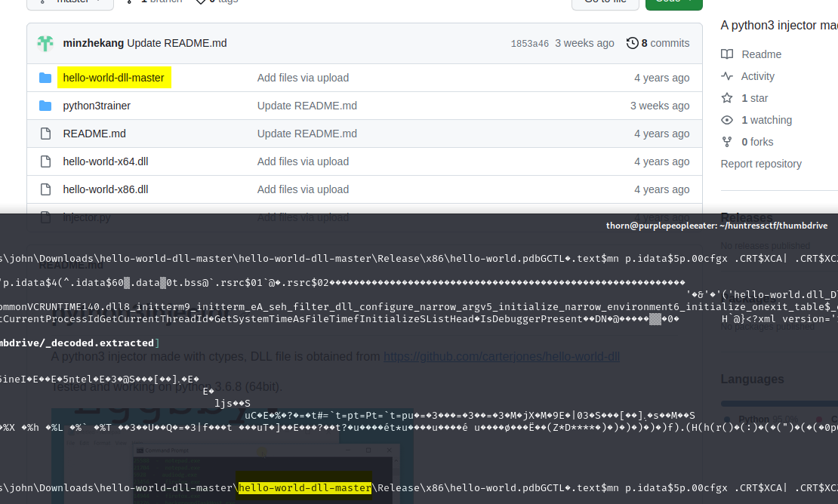
Task: Open the Activity sidebar link
Action: click(757, 76)
